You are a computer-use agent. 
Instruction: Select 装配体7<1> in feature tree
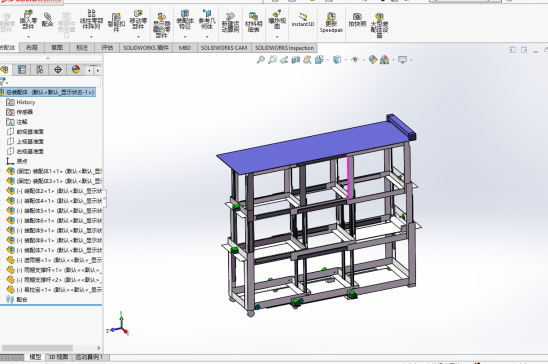54,250
